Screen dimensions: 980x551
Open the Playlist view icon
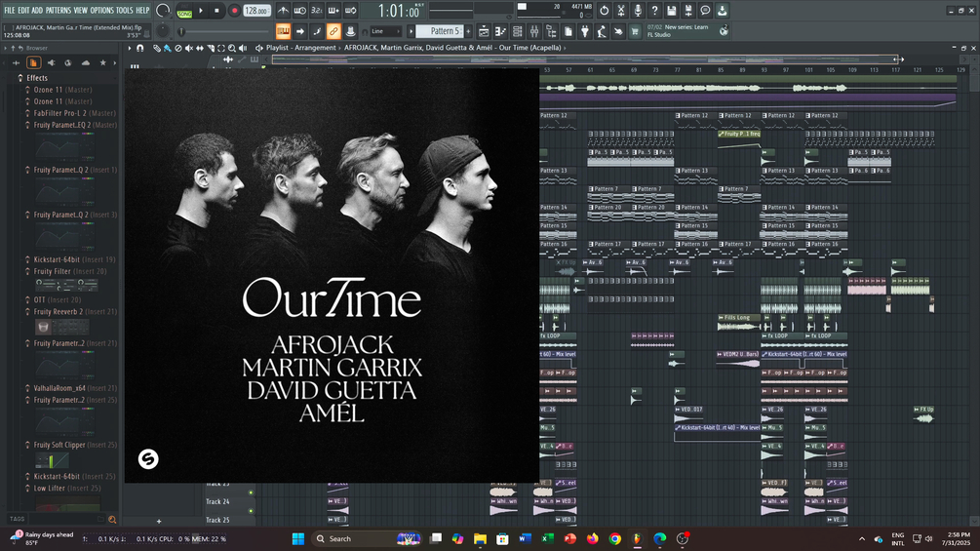click(x=484, y=31)
